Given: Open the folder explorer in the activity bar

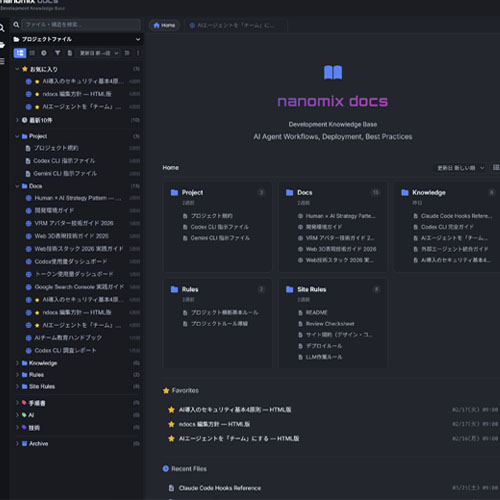Looking at the screenshot, I should click(x=2, y=45).
